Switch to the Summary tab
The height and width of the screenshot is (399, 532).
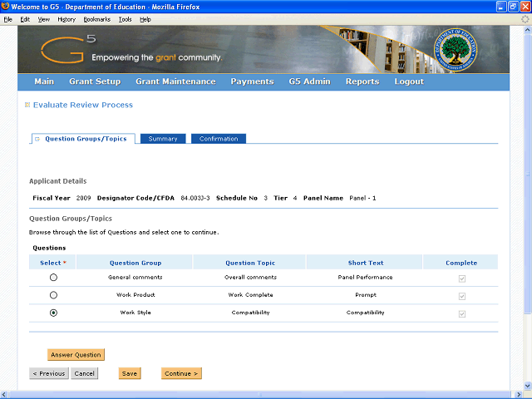tap(163, 139)
